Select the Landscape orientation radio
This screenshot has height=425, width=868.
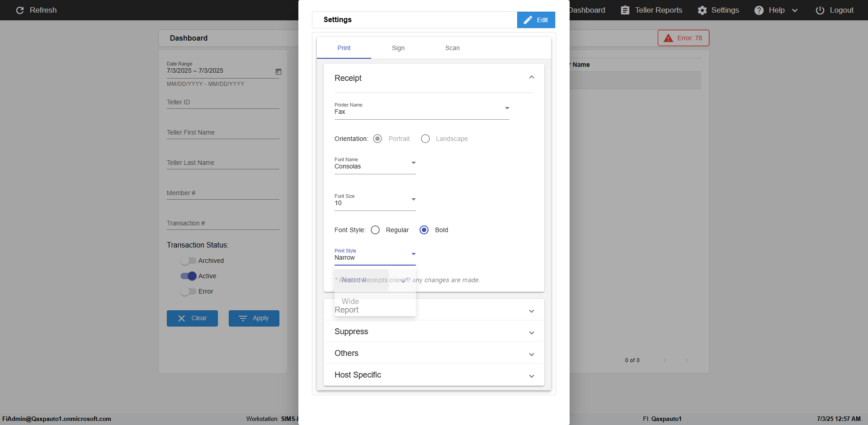click(x=425, y=139)
